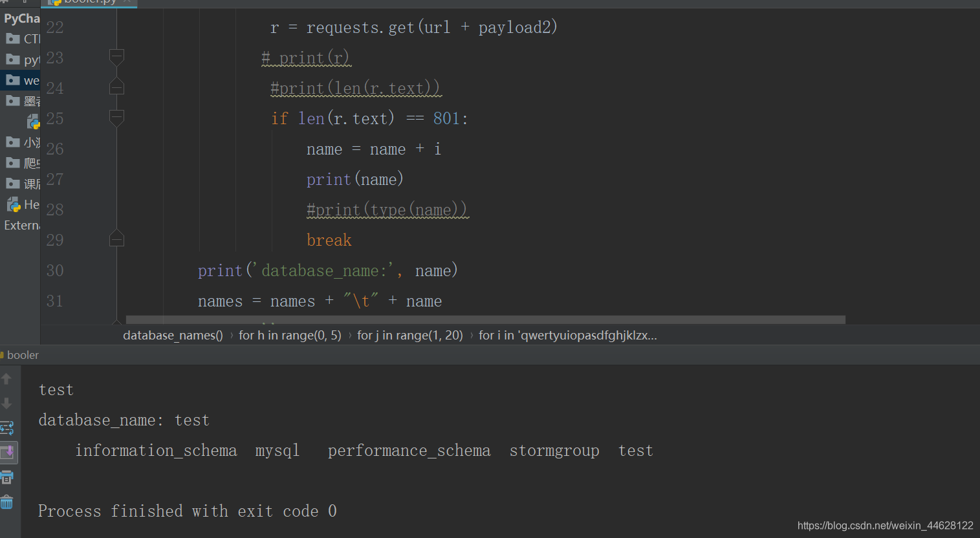Click line number 30 in the gutter
Screen dimensions: 980x538
pyautogui.click(x=55, y=270)
